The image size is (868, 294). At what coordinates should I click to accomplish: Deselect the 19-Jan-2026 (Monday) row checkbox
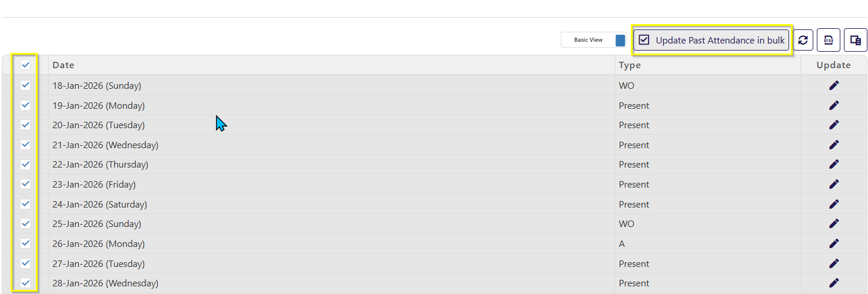pos(25,105)
